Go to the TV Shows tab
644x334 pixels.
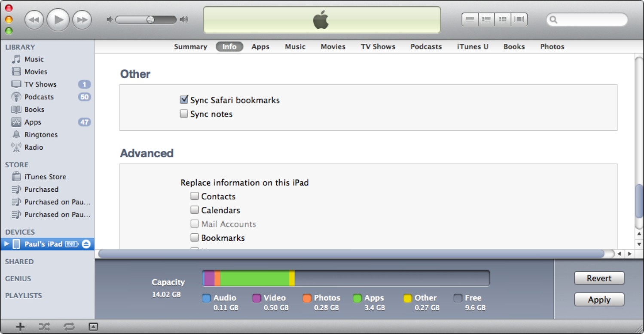click(x=378, y=47)
